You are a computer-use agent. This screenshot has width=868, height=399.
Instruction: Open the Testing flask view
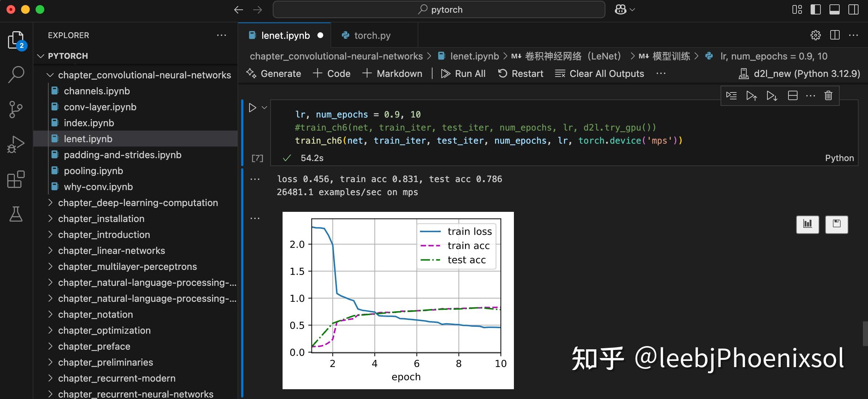15,214
